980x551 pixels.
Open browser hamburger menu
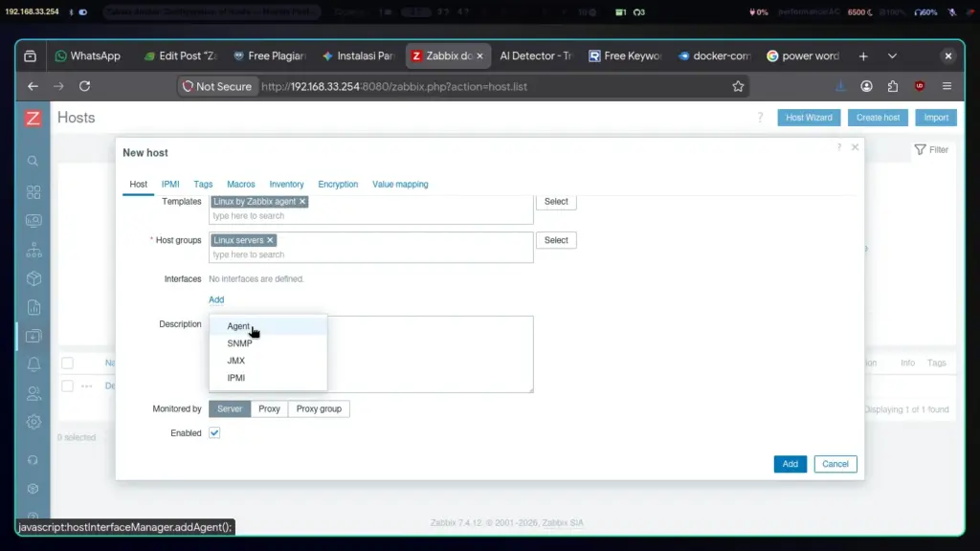pyautogui.click(x=947, y=87)
